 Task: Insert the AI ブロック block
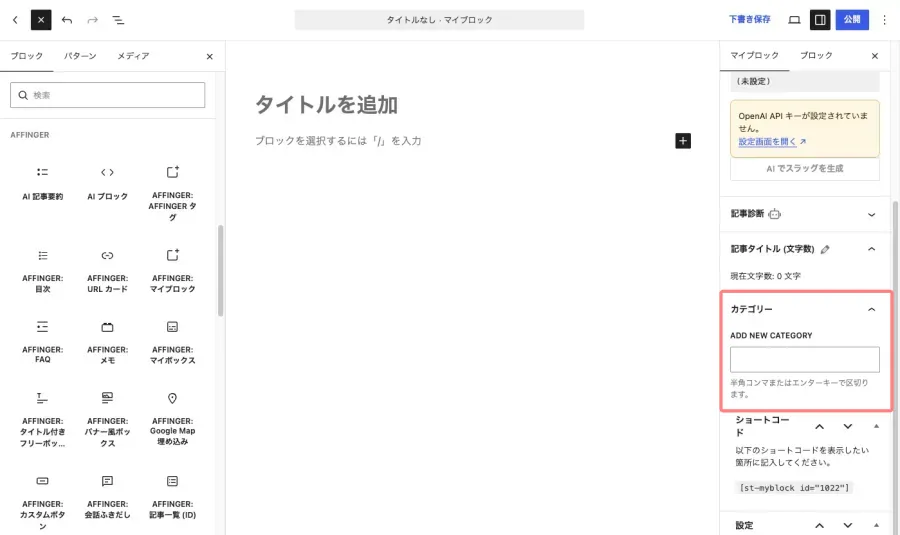[x=107, y=184]
